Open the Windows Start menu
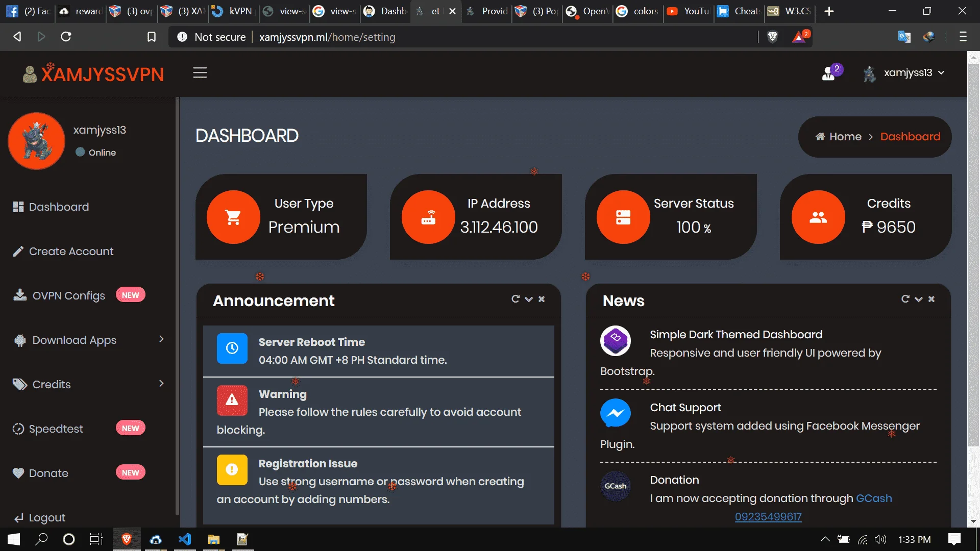The height and width of the screenshot is (551, 980). click(x=14, y=539)
